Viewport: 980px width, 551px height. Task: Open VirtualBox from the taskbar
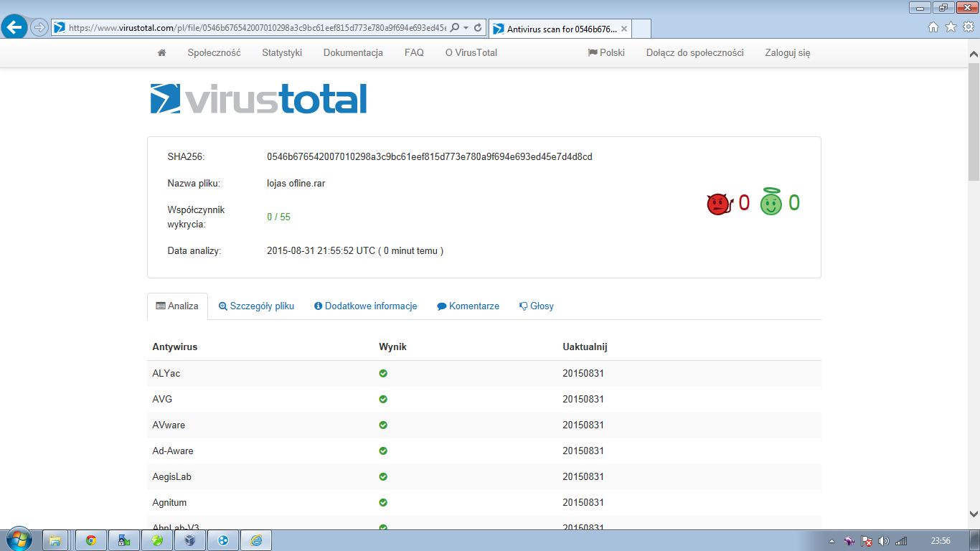(x=190, y=540)
